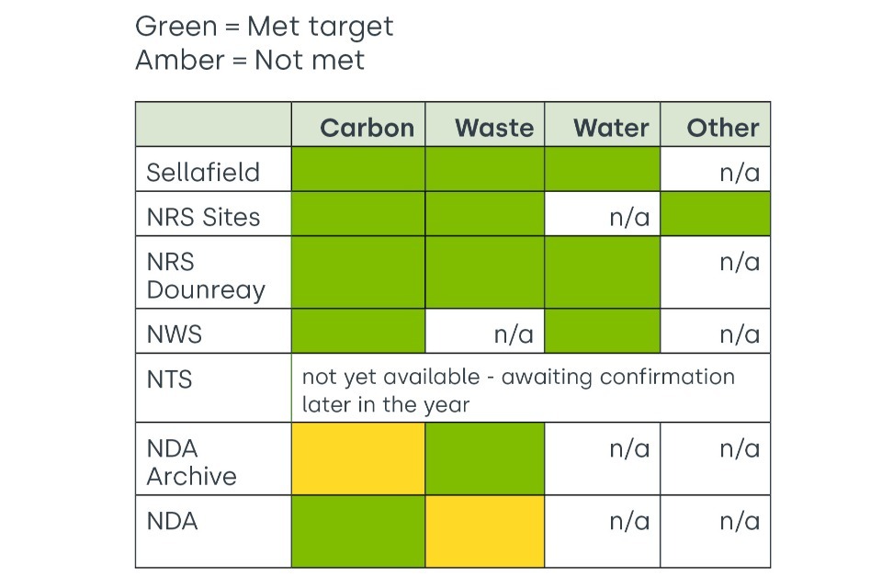The height and width of the screenshot is (588, 882).
Task: Click the Carbon column header
Action: click(367, 128)
